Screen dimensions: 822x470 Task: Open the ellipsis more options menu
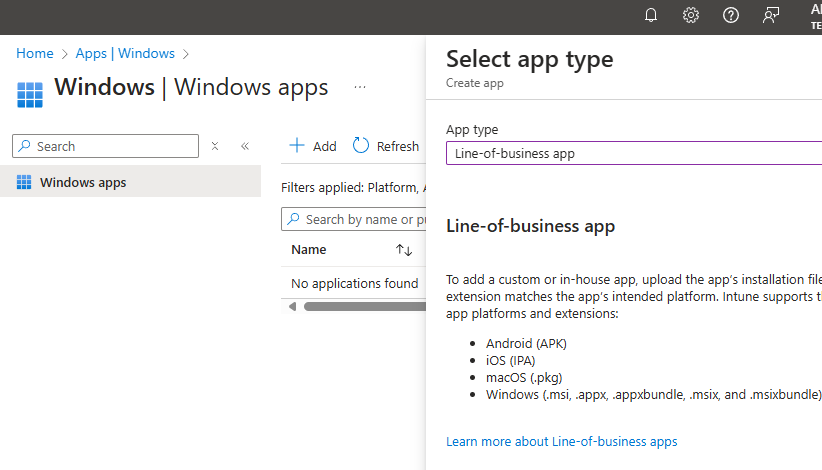360,87
